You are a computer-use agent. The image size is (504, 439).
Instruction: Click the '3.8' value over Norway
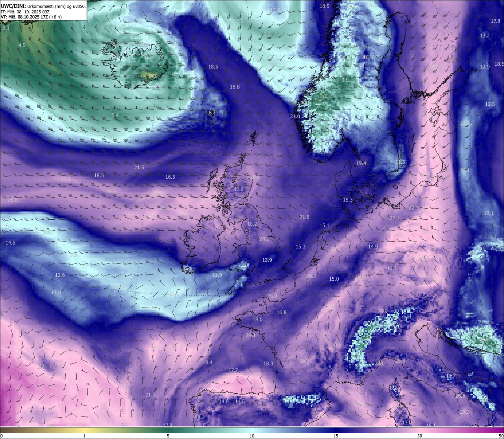pyautogui.click(x=345, y=80)
